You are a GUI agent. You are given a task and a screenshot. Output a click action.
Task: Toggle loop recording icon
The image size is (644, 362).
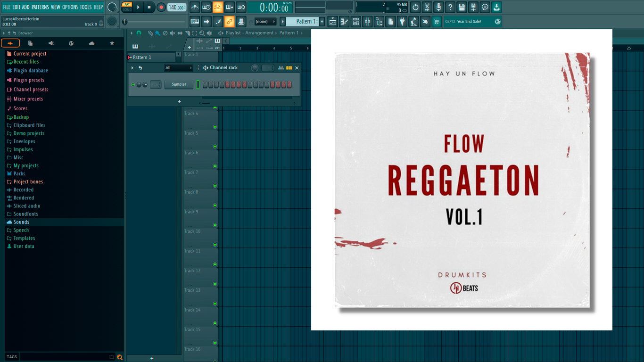241,7
